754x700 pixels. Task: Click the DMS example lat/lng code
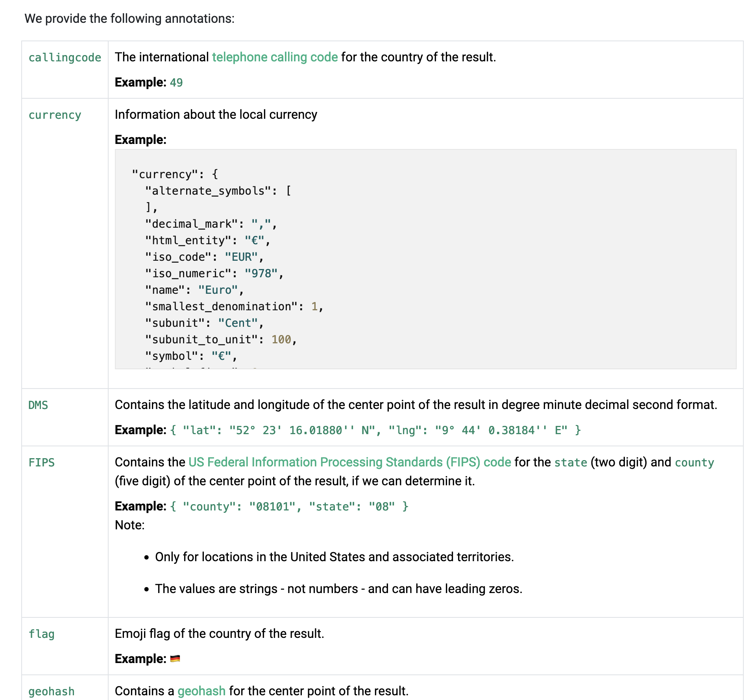pos(375,430)
